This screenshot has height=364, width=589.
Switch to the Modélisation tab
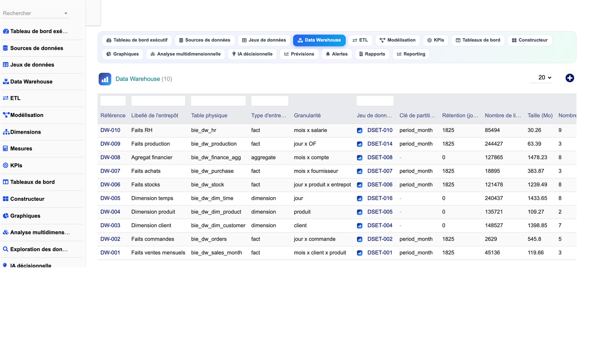(x=397, y=40)
